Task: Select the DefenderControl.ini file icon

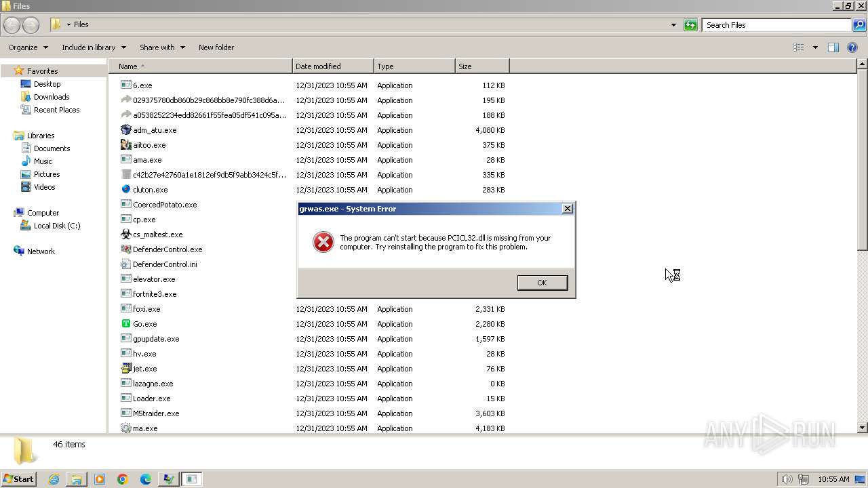Action: 125,264
